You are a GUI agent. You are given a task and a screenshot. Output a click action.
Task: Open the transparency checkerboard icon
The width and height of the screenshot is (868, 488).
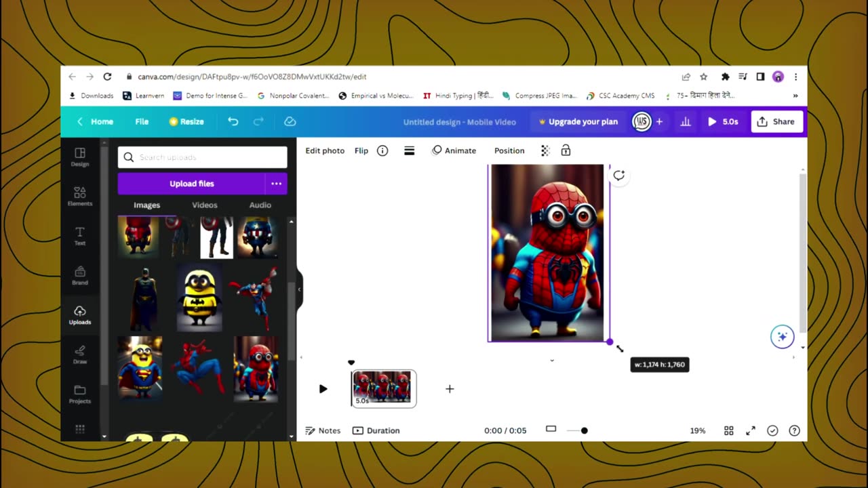pyautogui.click(x=545, y=150)
